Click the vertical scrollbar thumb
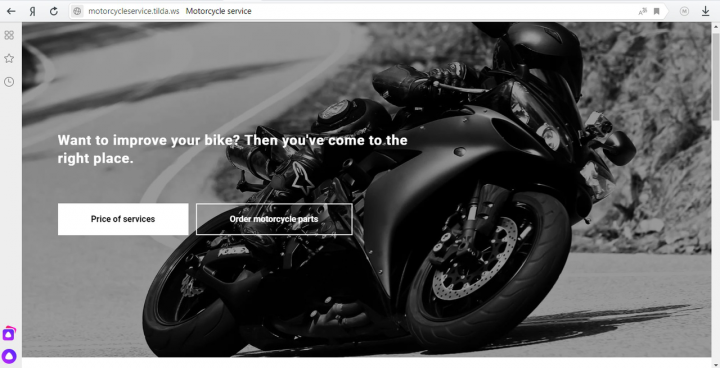This screenshot has height=368, width=720. click(x=715, y=76)
